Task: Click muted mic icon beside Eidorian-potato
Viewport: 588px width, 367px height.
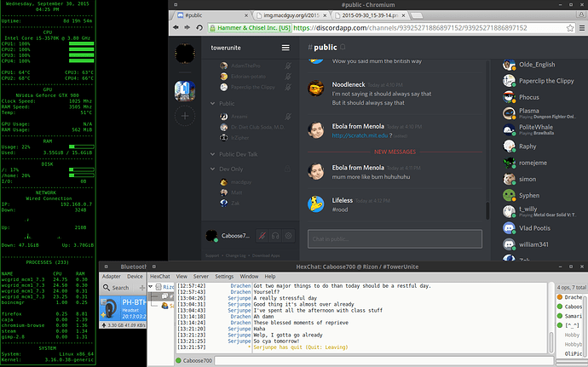Action: 288,77
